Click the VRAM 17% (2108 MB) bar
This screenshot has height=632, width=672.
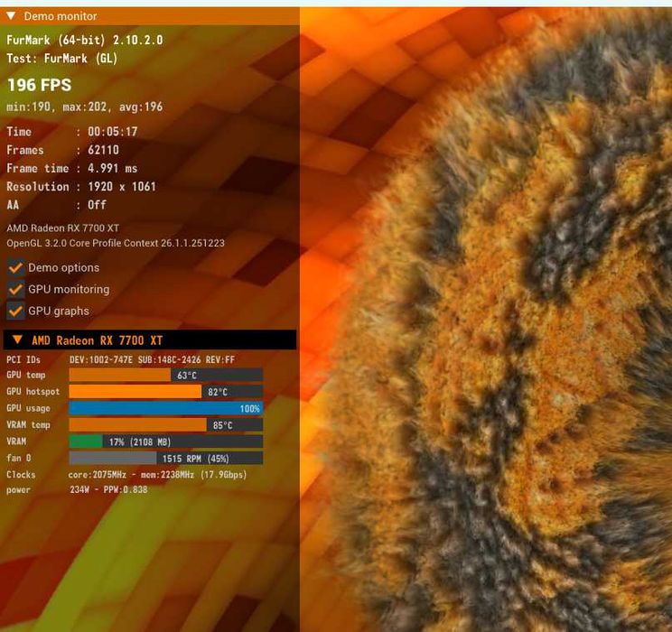166,441
